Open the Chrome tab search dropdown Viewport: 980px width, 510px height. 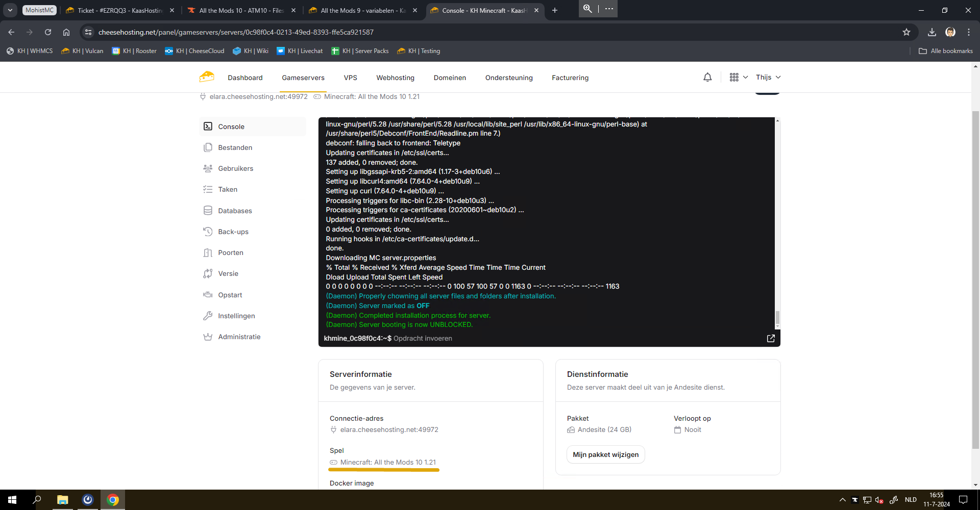click(x=10, y=10)
